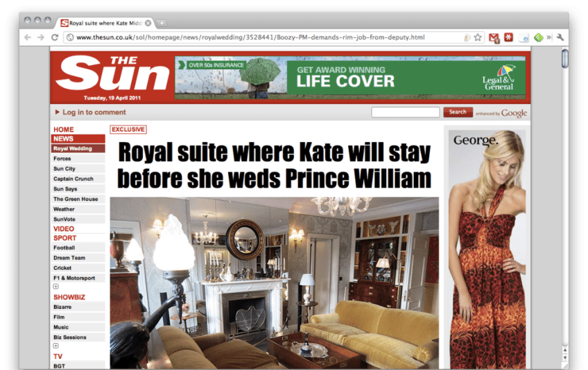Open the green Feedly extension icon

click(539, 37)
